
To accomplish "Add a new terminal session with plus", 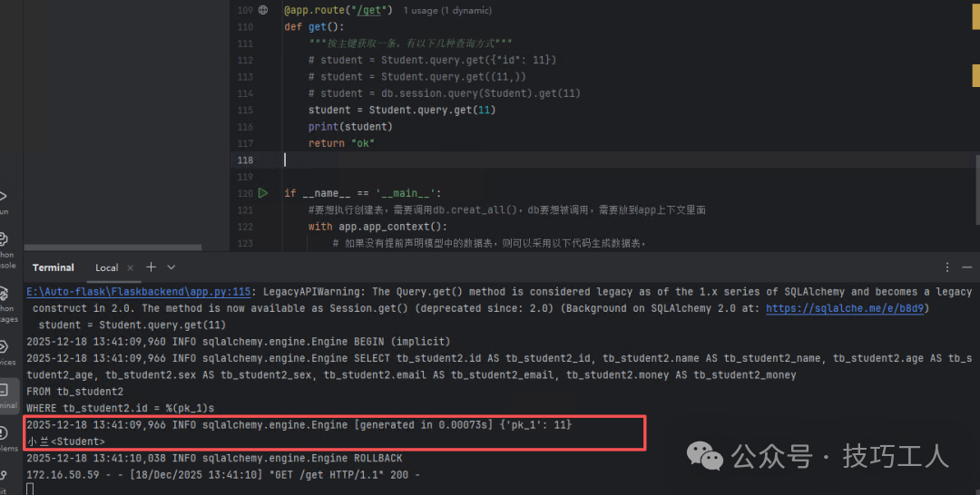I will pos(151,267).
